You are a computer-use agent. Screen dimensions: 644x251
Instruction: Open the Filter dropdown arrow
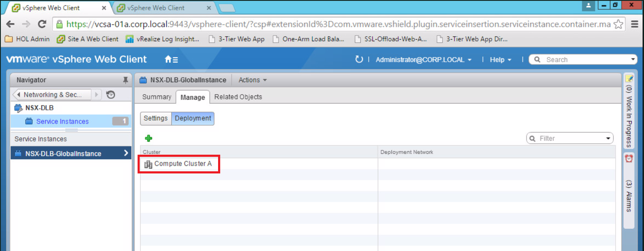pyautogui.click(x=608, y=138)
